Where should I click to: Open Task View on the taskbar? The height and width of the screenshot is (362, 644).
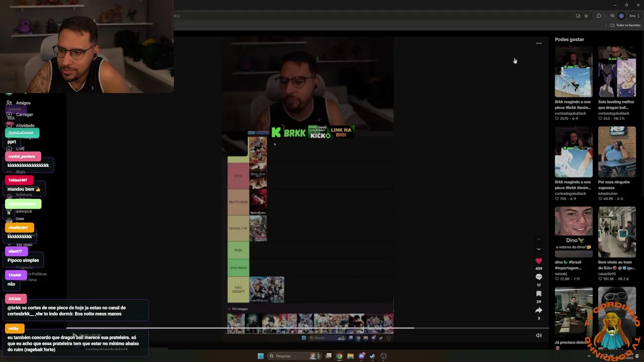tap(329, 356)
